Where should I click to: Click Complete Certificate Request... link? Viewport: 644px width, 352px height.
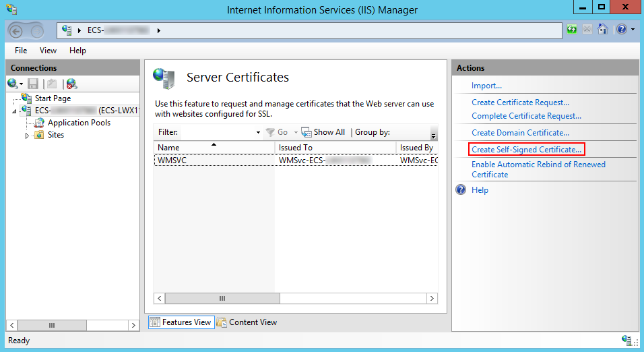(526, 116)
